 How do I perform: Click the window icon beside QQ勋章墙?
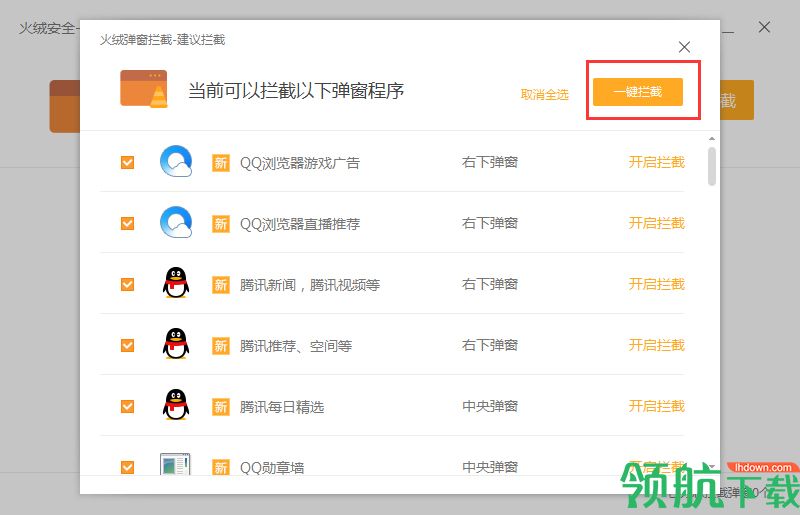coord(175,464)
